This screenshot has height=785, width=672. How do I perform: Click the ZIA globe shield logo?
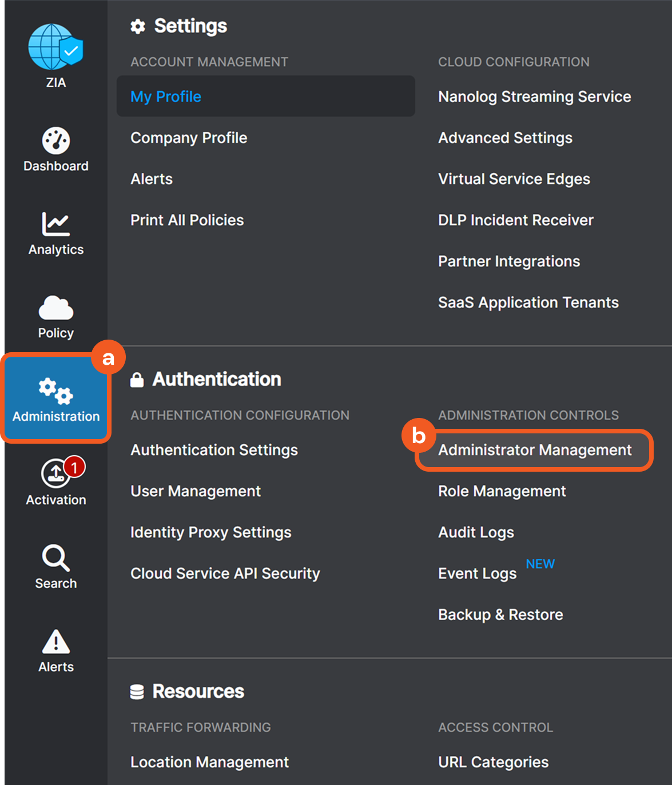tap(55, 47)
